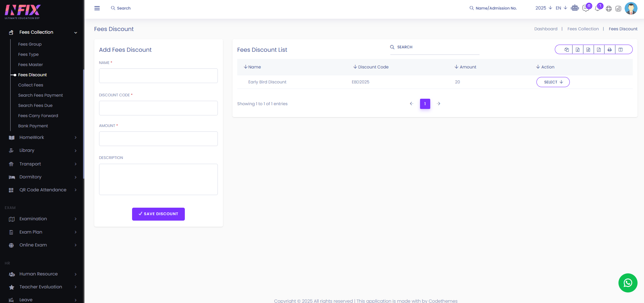Click the AI robot assistant icon
The height and width of the screenshot is (303, 644).
(575, 8)
